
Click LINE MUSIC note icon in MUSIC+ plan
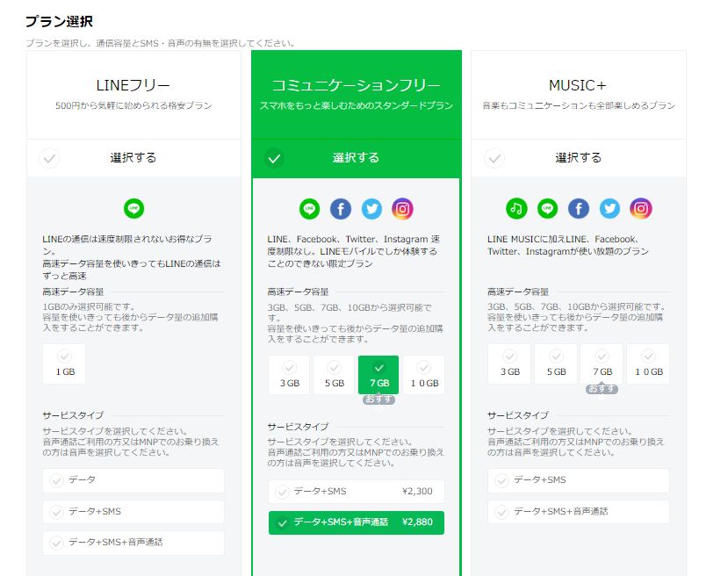516,208
